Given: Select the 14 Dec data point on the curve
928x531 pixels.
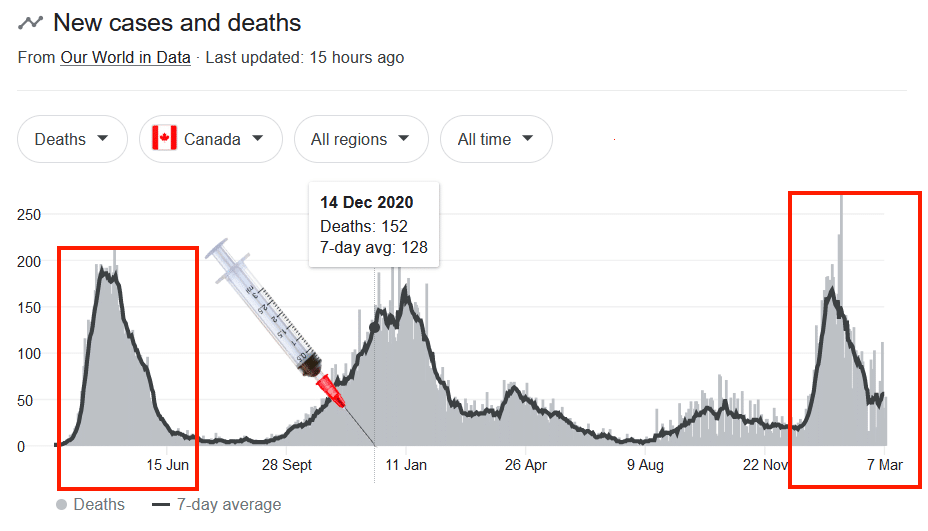Looking at the screenshot, I should 375,326.
